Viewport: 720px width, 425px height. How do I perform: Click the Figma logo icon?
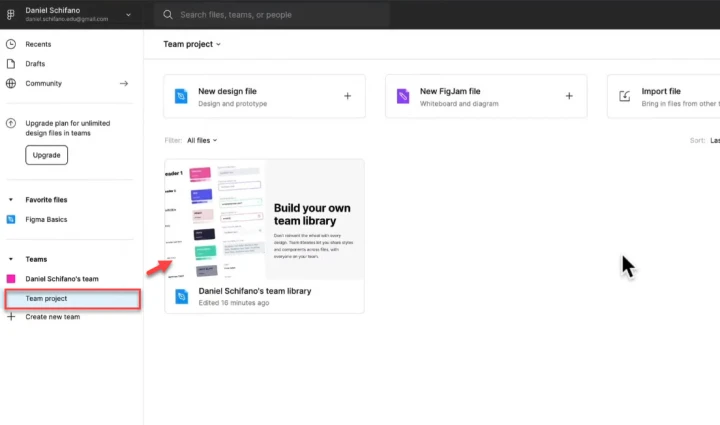coord(11,15)
